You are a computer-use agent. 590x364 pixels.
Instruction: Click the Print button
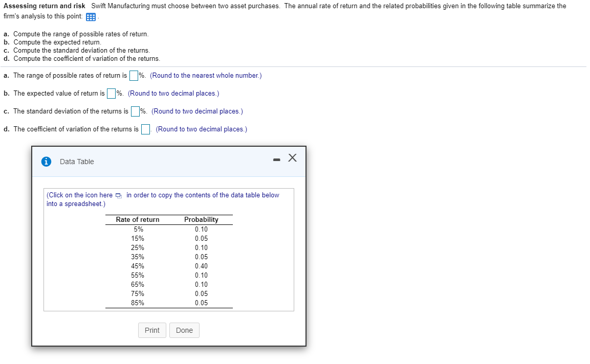pos(152,330)
